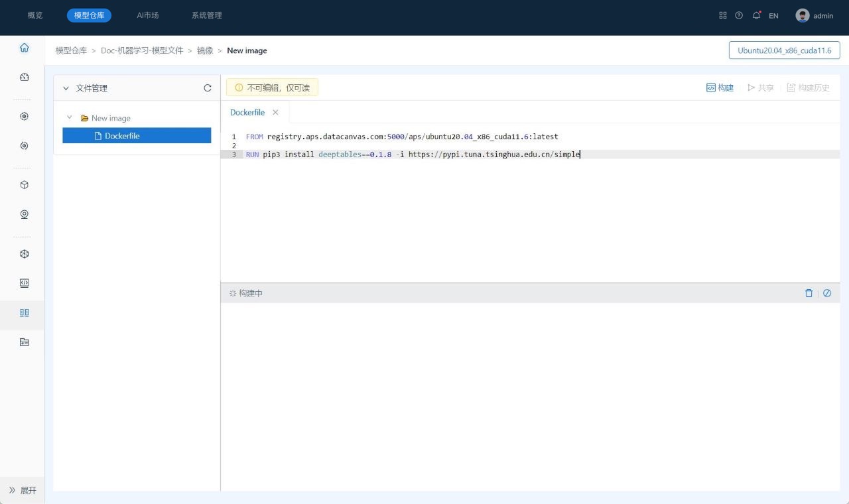Collapse the 文件管理 panel chevron
The height and width of the screenshot is (504, 849).
pos(66,88)
